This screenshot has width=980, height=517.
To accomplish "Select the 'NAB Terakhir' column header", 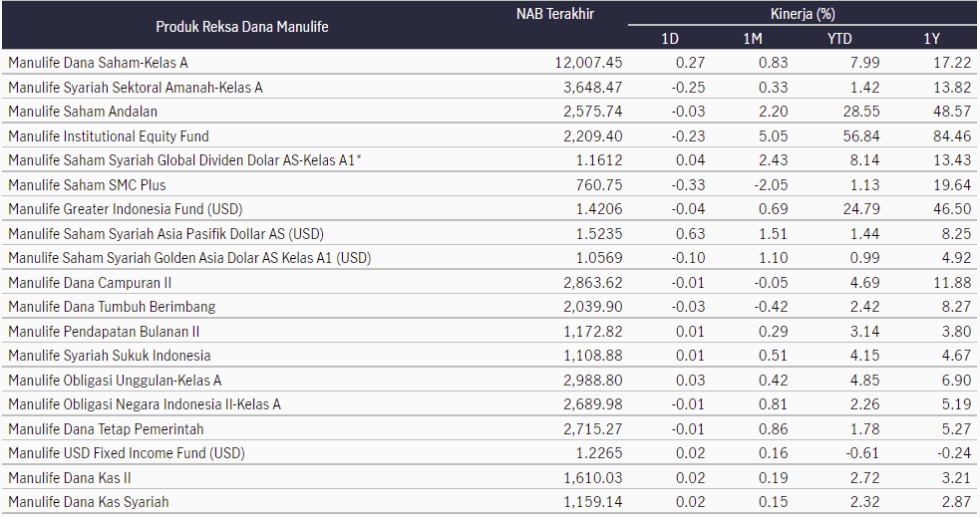I will 555,14.
